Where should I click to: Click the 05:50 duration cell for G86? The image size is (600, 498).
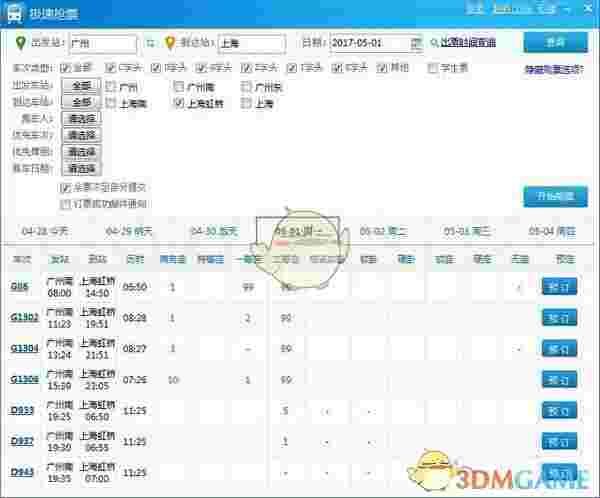tap(135, 287)
